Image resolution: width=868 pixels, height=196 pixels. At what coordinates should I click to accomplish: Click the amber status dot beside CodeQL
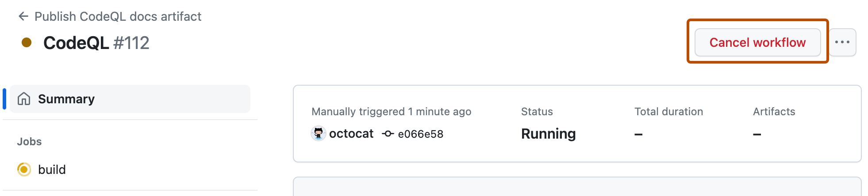click(27, 42)
